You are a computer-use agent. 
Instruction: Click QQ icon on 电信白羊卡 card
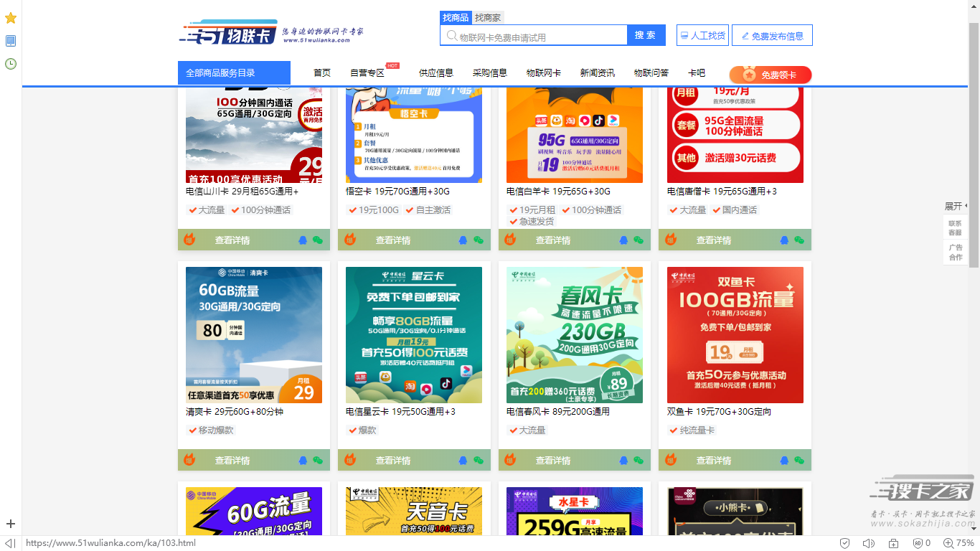(x=623, y=240)
